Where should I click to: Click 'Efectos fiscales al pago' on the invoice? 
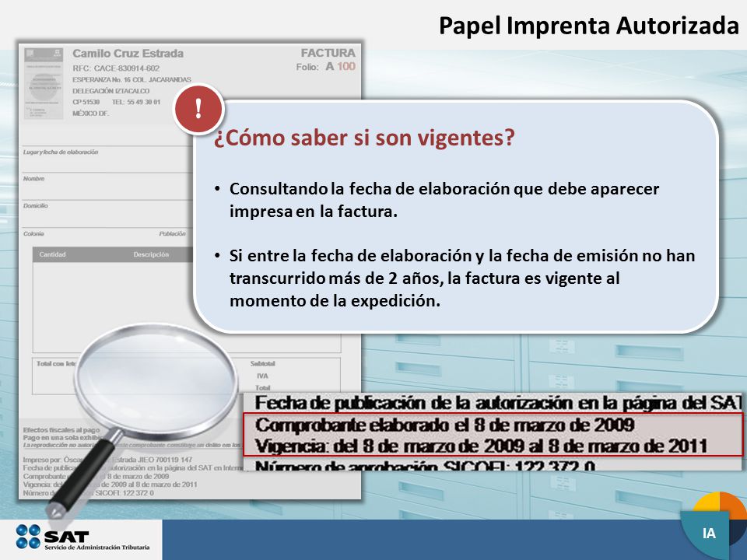61,430
